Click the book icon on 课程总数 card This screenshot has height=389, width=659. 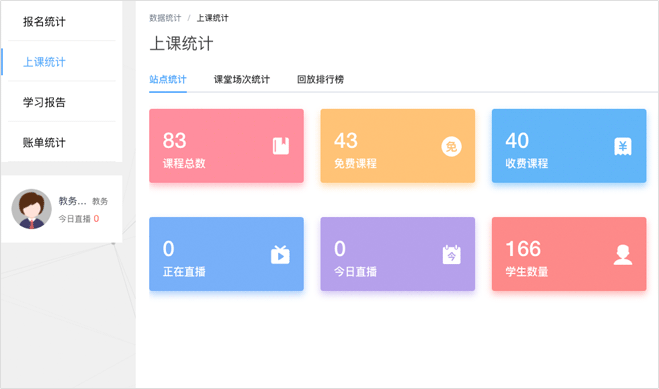(280, 146)
